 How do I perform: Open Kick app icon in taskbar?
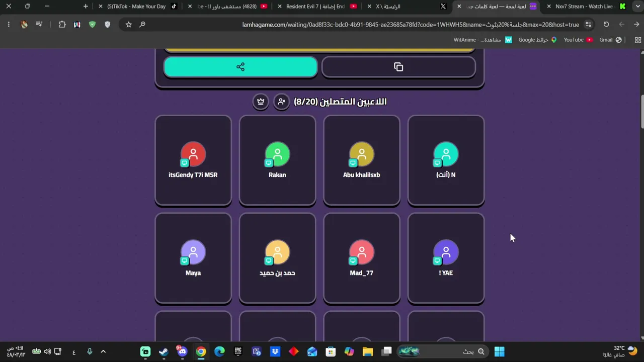[145, 351]
